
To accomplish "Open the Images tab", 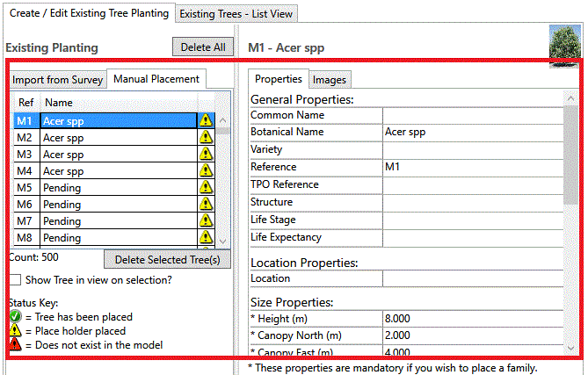I will pyautogui.click(x=330, y=79).
